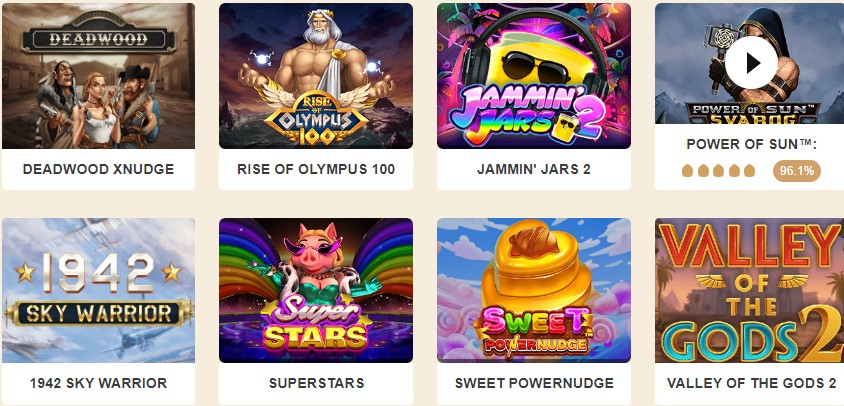Click the SWEET POWERNUDGE title link
844x406 pixels.
[x=534, y=383]
